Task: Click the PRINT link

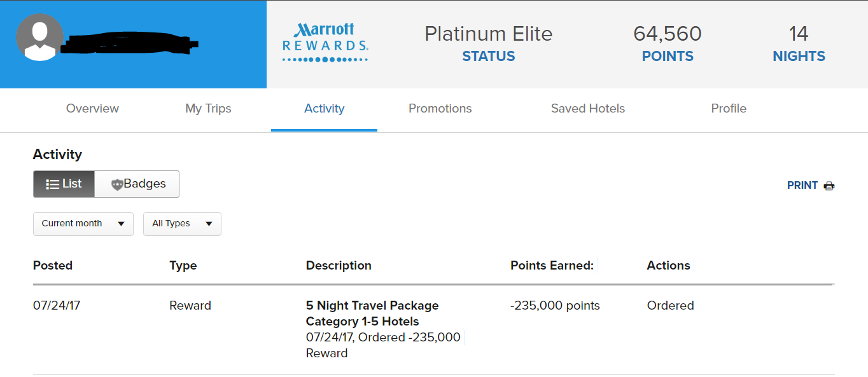Action: [802, 186]
